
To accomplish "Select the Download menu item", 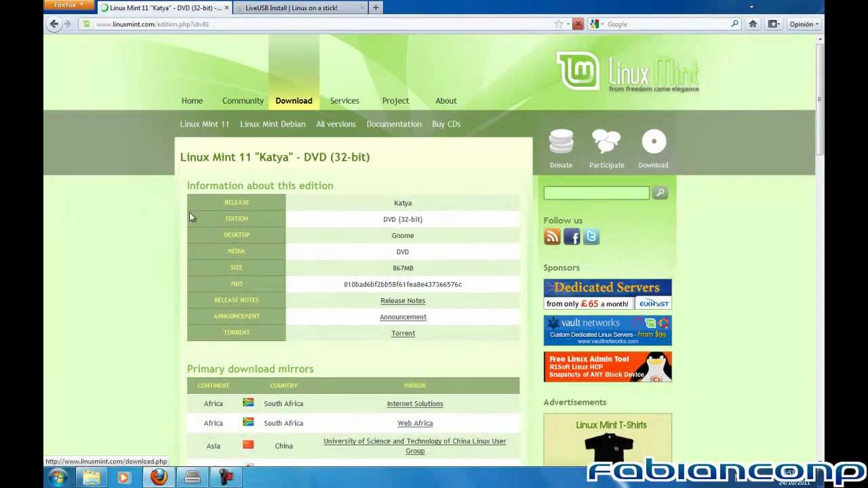I will (294, 100).
